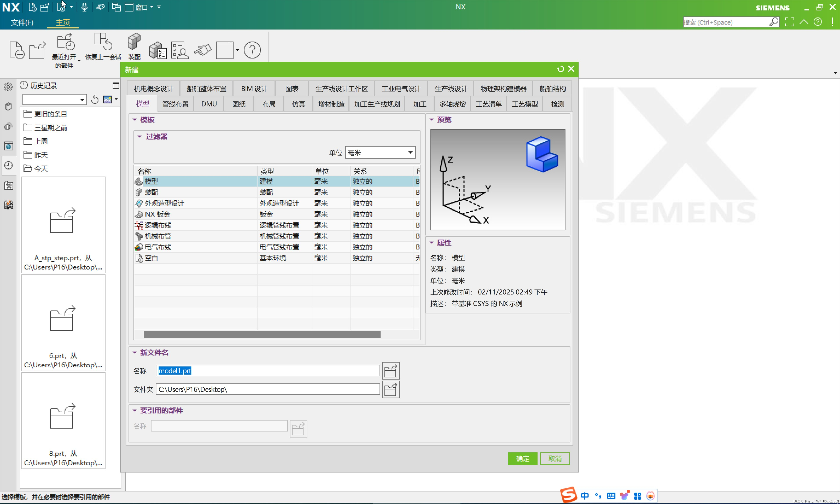The width and height of the screenshot is (840, 504).
Task: Switch to the Drawing (图纸) tab
Action: point(239,104)
